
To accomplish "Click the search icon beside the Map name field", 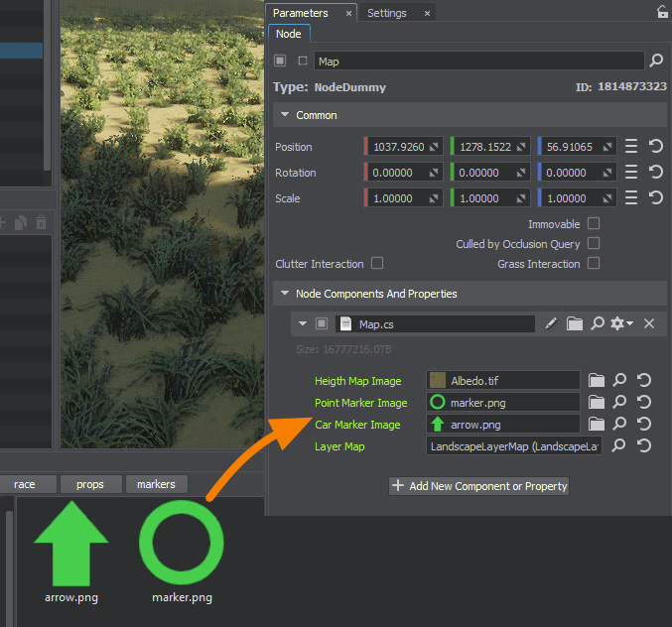I will pyautogui.click(x=655, y=62).
